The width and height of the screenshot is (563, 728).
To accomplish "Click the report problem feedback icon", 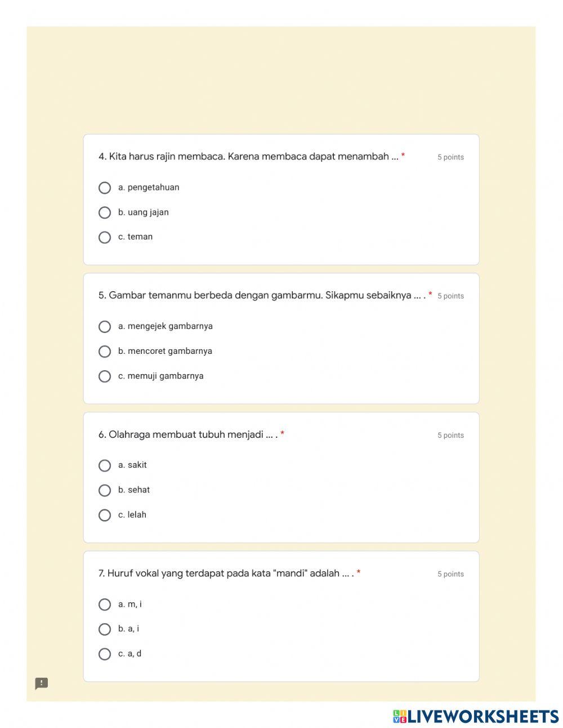I will tap(42, 683).
